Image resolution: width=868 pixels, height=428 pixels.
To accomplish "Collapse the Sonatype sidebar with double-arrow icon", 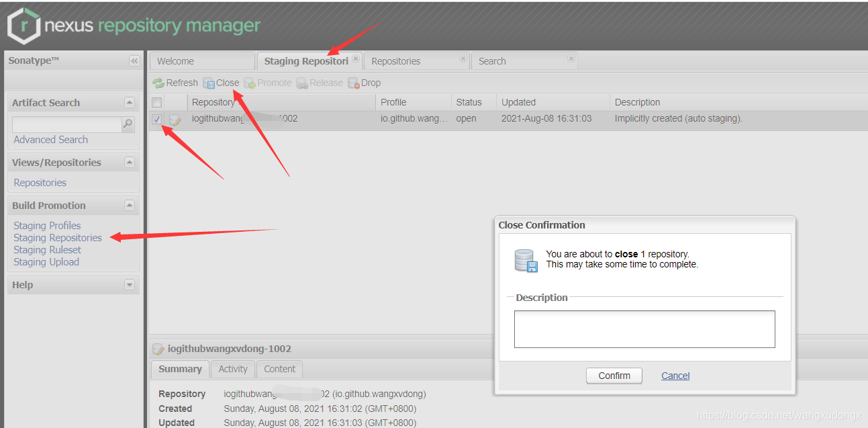I will pyautogui.click(x=134, y=61).
